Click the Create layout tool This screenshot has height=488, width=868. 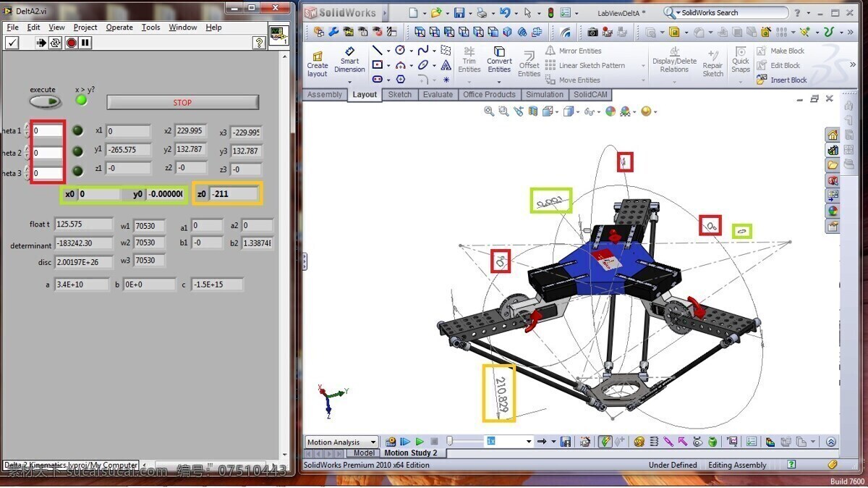[318, 64]
